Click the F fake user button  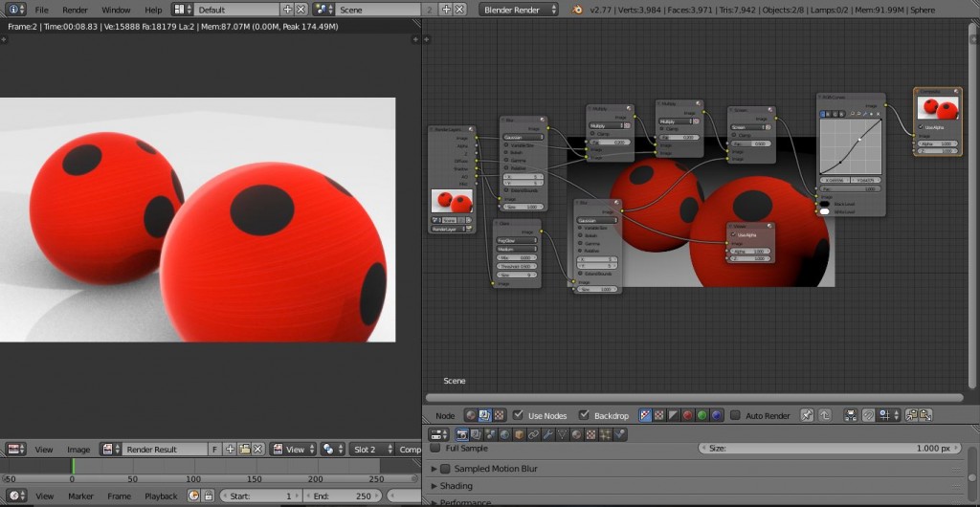[214, 449]
